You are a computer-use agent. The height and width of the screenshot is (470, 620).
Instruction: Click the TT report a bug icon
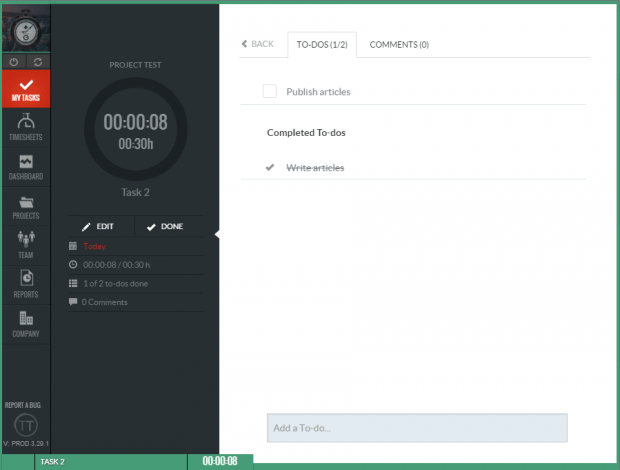pyautogui.click(x=26, y=425)
